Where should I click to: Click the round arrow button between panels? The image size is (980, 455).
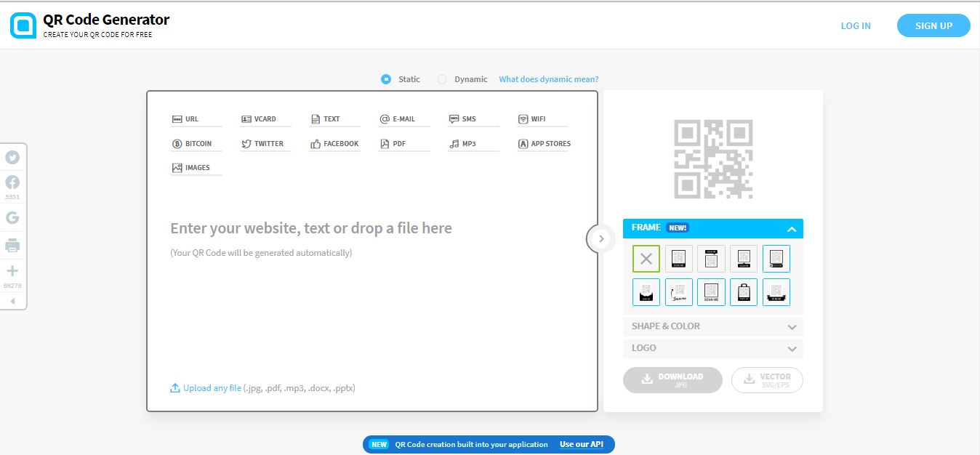click(x=601, y=238)
